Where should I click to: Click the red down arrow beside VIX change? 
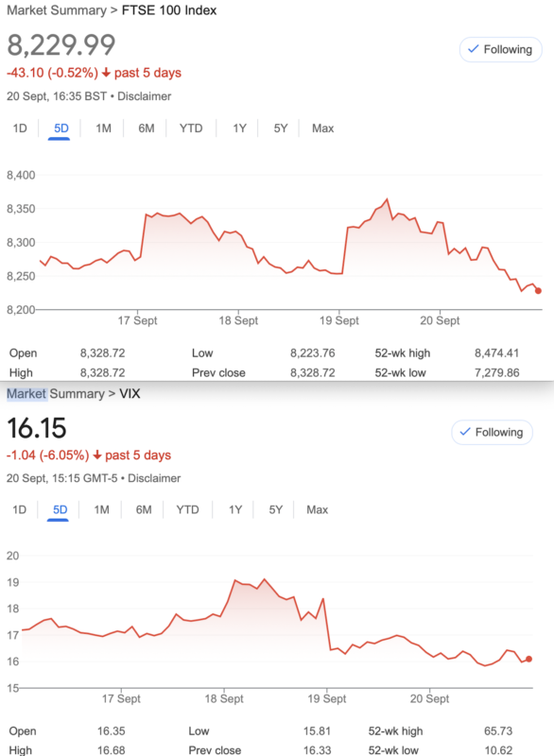tap(97, 455)
